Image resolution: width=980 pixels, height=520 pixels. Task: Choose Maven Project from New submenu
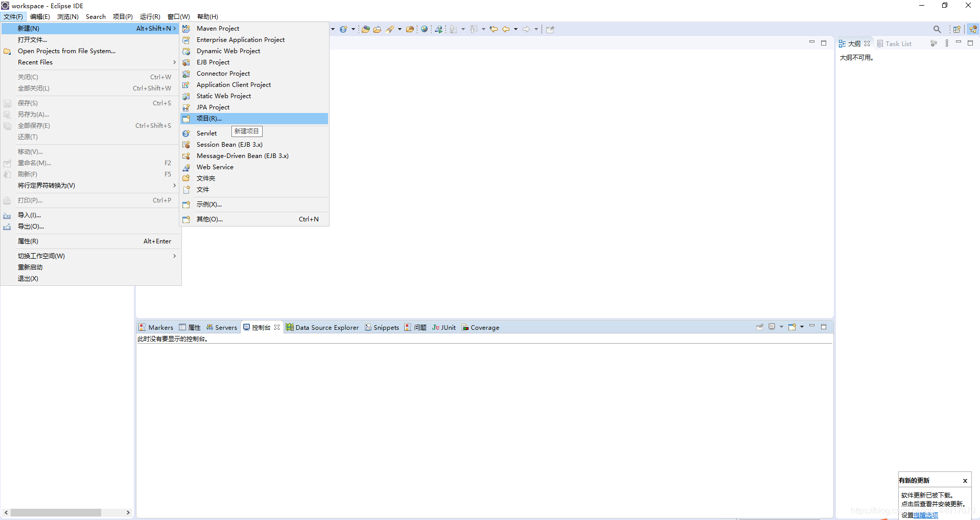(x=254, y=29)
